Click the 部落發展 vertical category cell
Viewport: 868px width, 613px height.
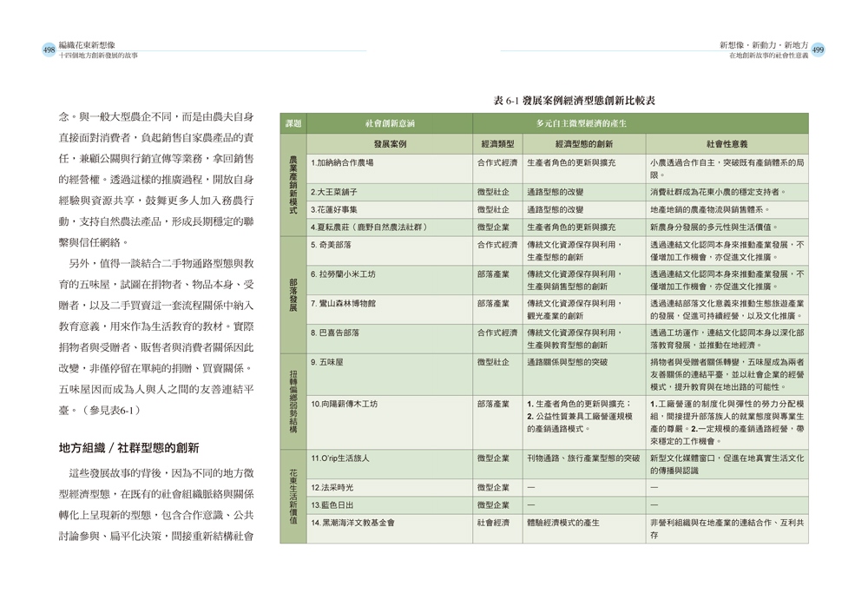[x=293, y=295]
